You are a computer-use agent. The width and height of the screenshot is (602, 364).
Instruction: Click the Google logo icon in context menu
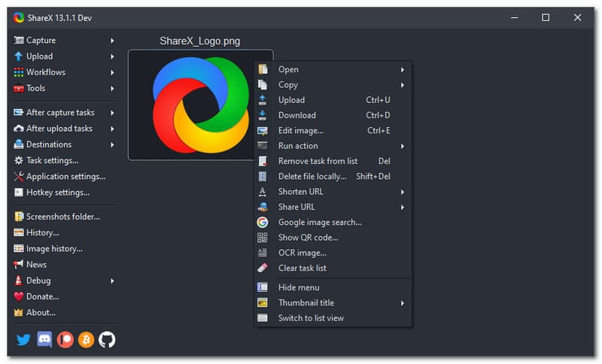pyautogui.click(x=263, y=222)
